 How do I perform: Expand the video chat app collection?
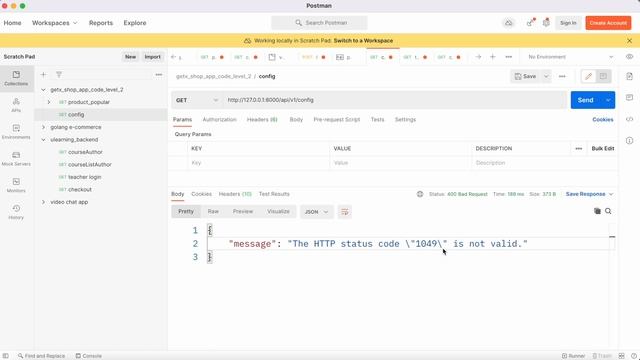tap(43, 202)
